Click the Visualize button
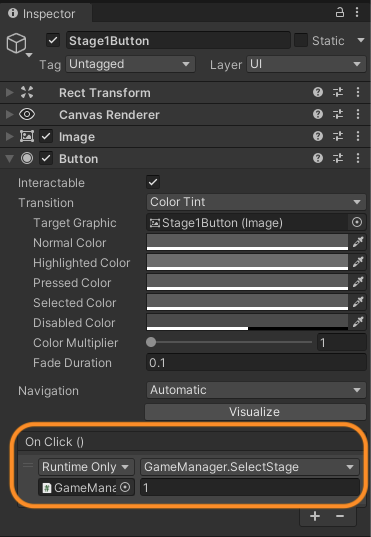The height and width of the screenshot is (537, 371). (255, 412)
